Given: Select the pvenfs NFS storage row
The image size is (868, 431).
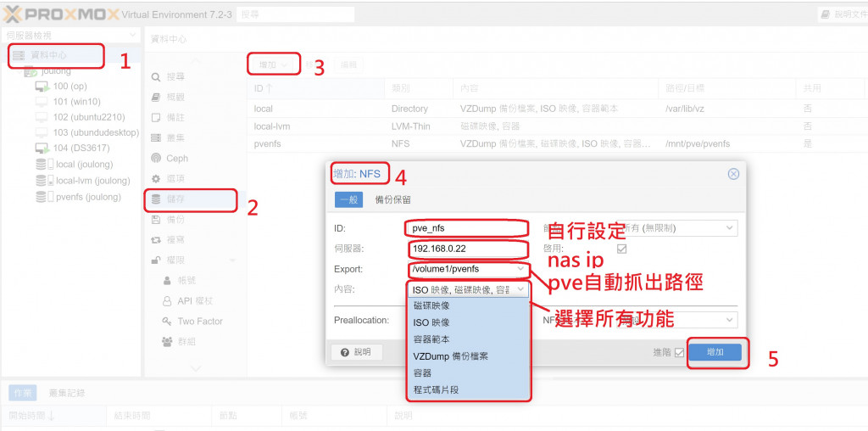Looking at the screenshot, I should [x=556, y=144].
